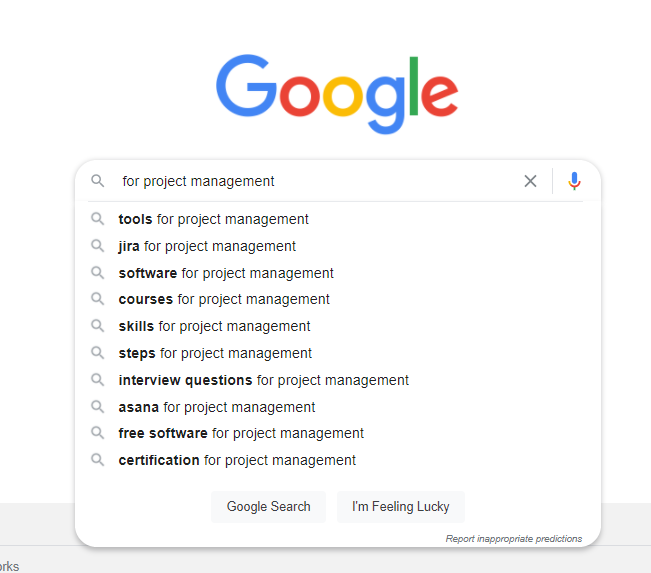Choose "courses for project management" suggestion
This screenshot has height=573, width=651.
(224, 299)
